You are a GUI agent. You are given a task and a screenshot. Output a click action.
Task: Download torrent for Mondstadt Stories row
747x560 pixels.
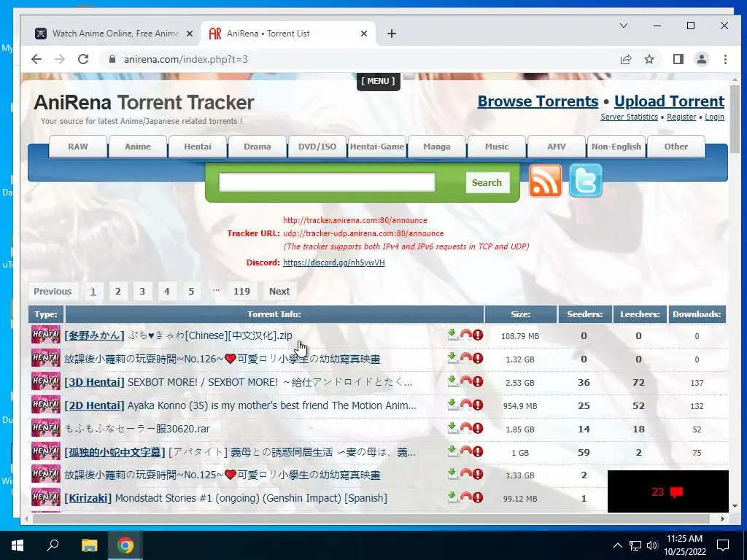(453, 497)
